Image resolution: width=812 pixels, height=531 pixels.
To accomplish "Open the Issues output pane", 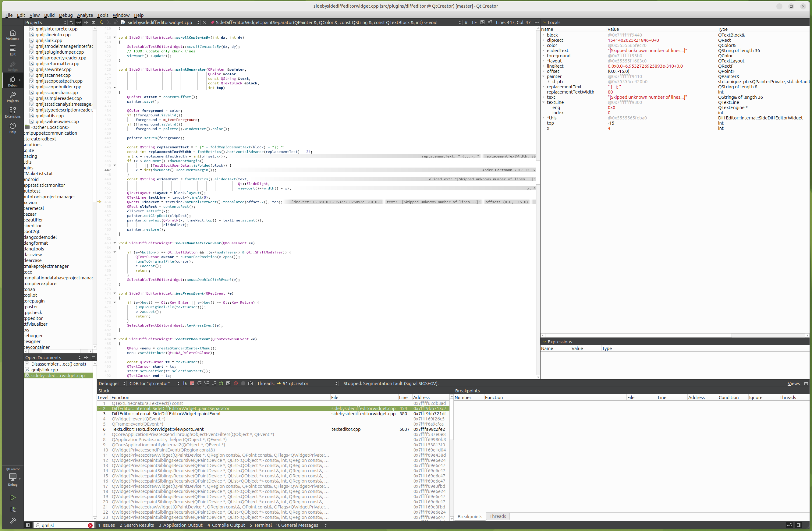I will point(106,525).
